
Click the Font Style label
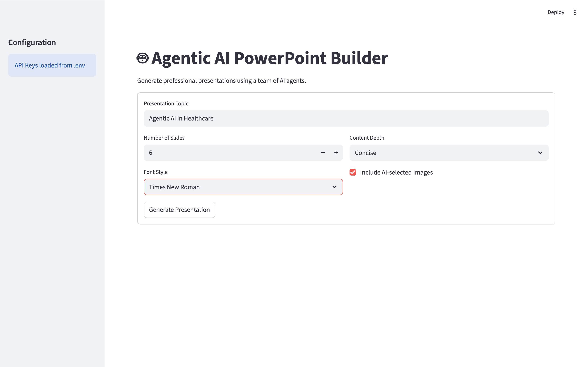pyautogui.click(x=156, y=172)
